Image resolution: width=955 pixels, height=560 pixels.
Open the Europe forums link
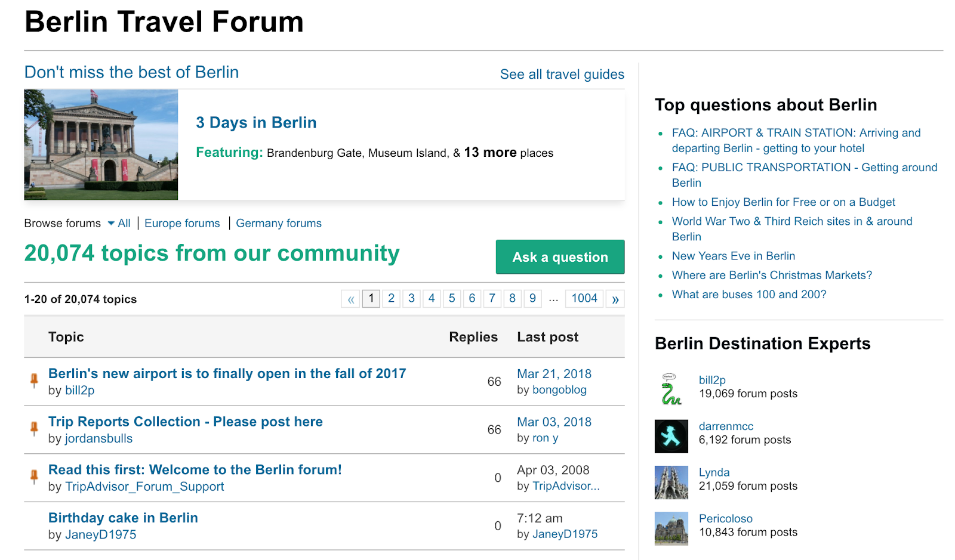pyautogui.click(x=182, y=223)
